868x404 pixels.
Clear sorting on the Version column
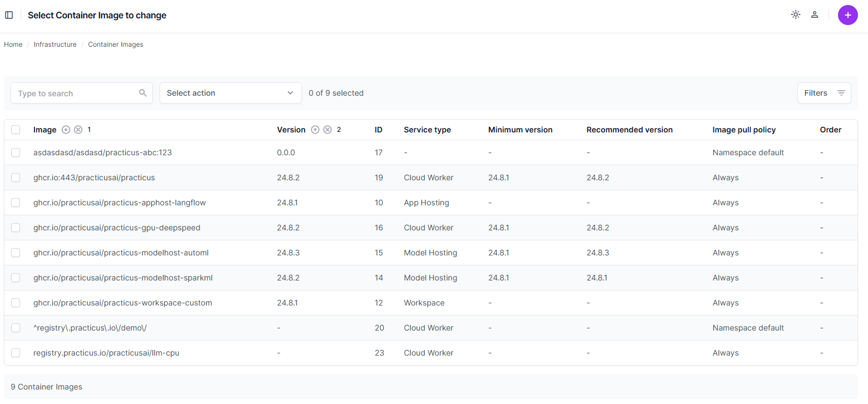click(x=328, y=130)
